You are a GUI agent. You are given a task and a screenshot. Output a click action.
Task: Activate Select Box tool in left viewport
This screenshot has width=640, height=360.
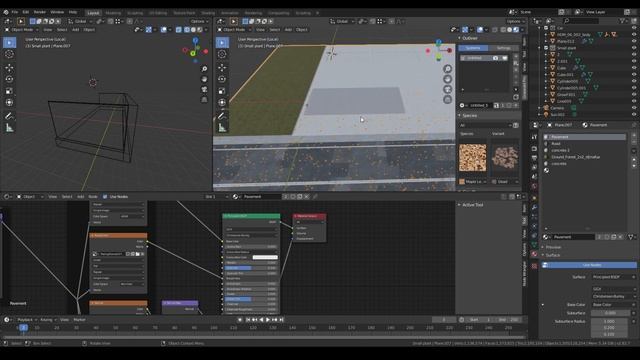pos(9,42)
